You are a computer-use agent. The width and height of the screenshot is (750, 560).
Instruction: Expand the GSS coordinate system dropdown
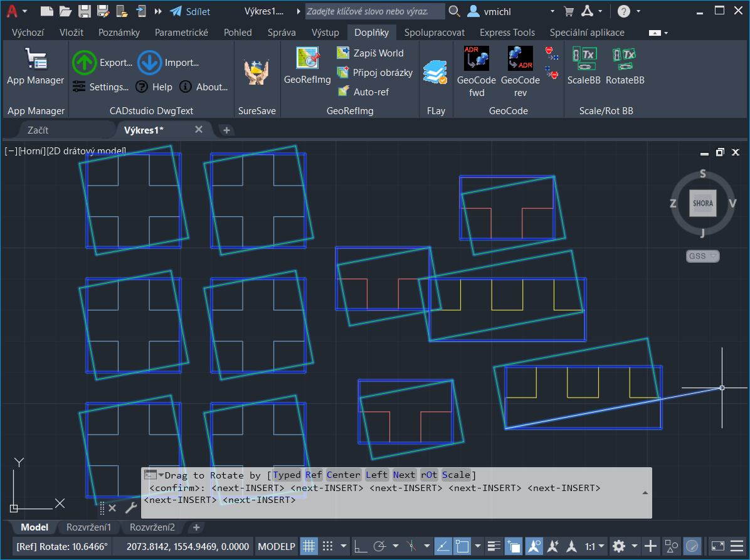(702, 256)
